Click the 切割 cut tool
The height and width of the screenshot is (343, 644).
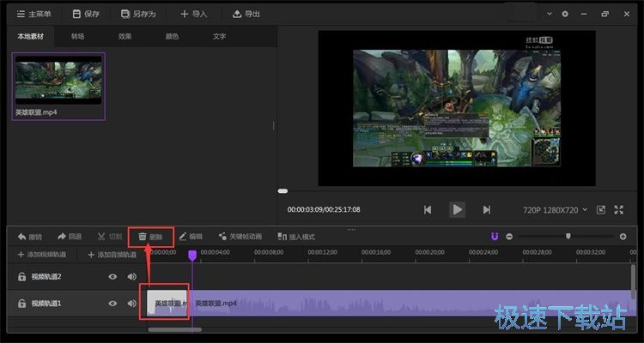click(x=110, y=237)
